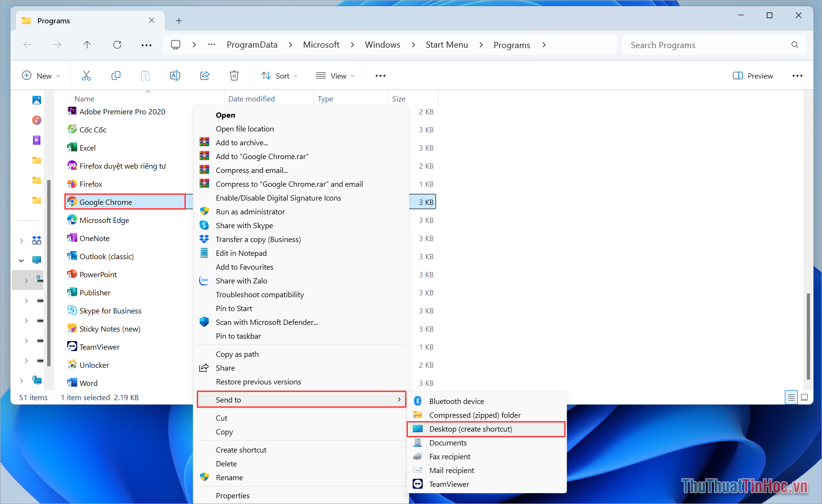Switch to large thumbnails layout at bottom right
The width and height of the screenshot is (822, 504).
pyautogui.click(x=805, y=397)
